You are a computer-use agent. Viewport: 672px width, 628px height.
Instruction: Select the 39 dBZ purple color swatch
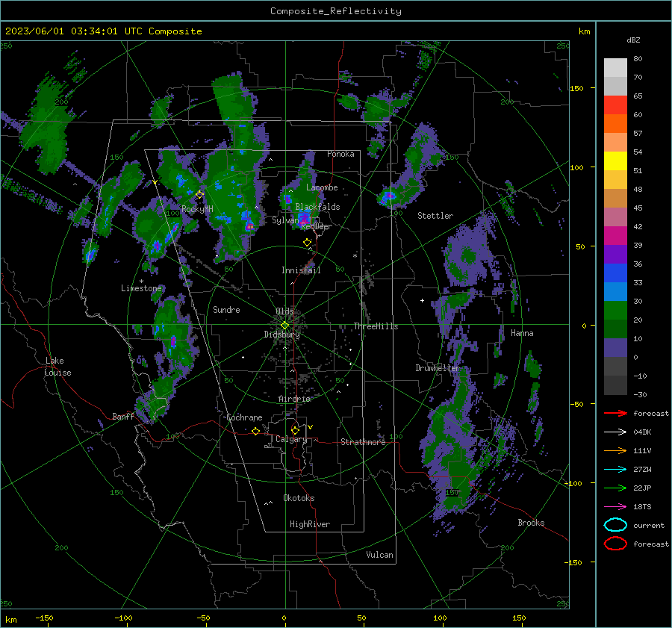[x=615, y=254]
